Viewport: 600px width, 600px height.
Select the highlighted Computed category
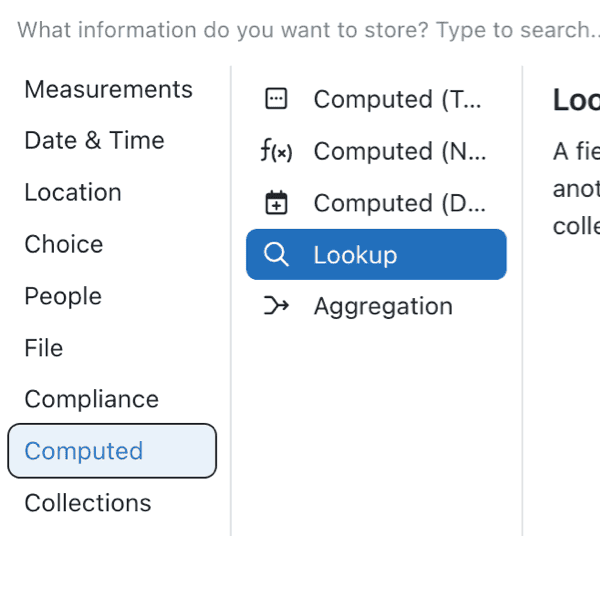tap(112, 451)
